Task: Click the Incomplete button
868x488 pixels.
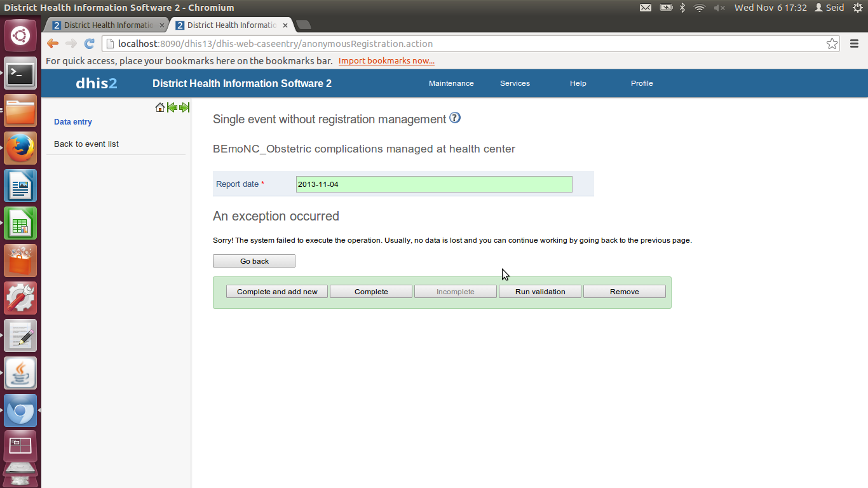Action: (x=456, y=292)
